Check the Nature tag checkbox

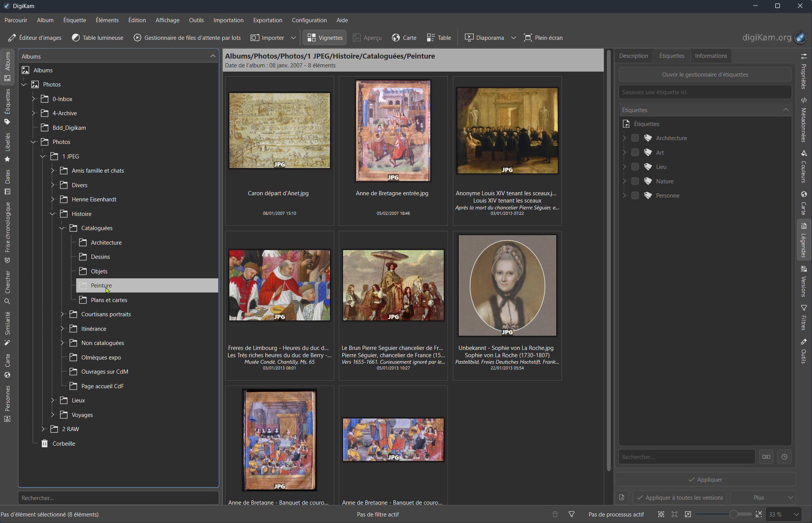[x=635, y=181]
